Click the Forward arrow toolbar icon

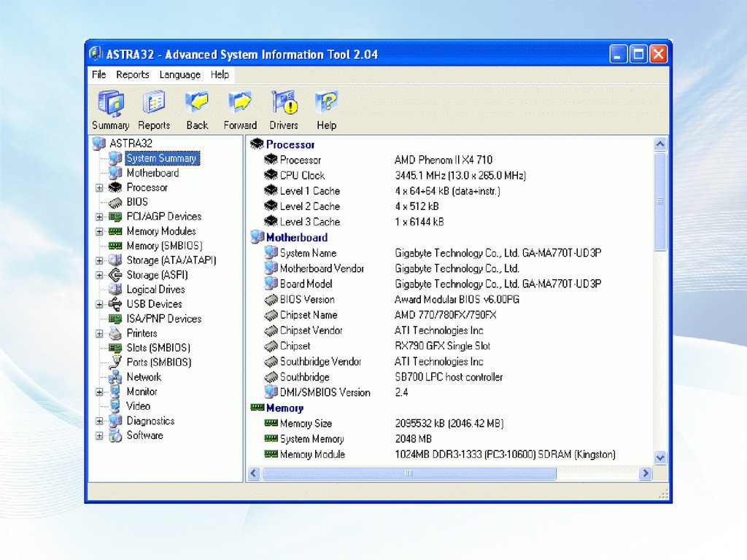coord(240,104)
